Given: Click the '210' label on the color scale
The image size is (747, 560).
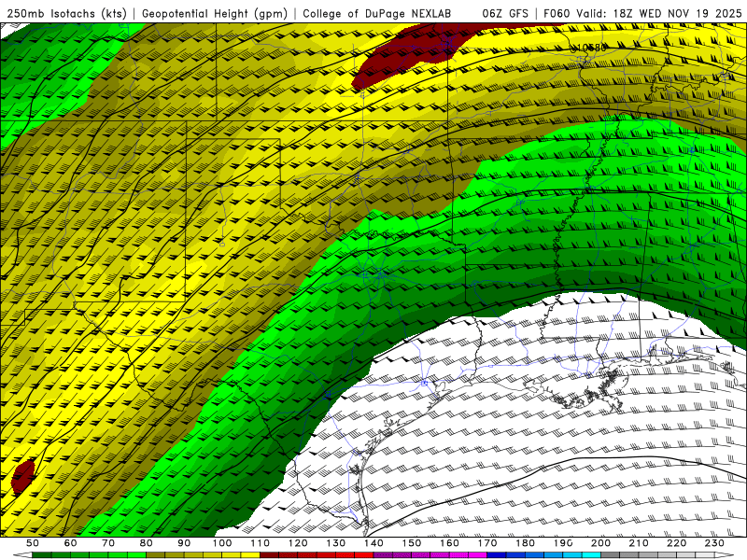Looking at the screenshot, I should (639, 543).
